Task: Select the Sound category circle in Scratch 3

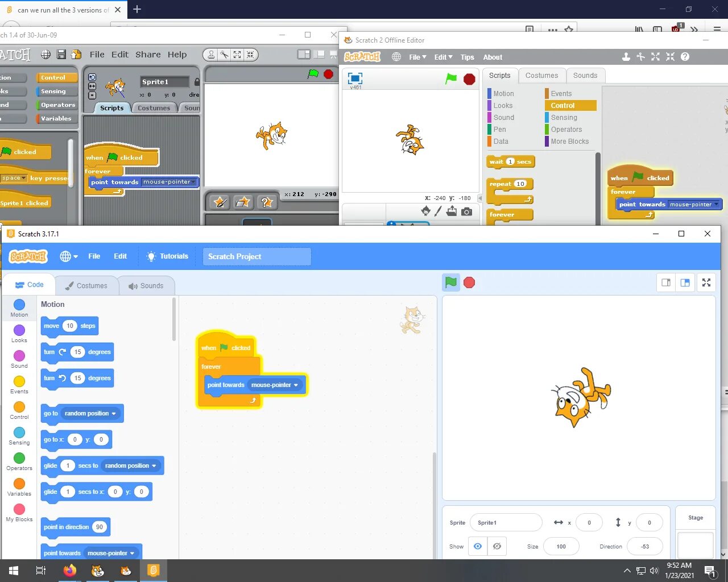Action: [19, 356]
